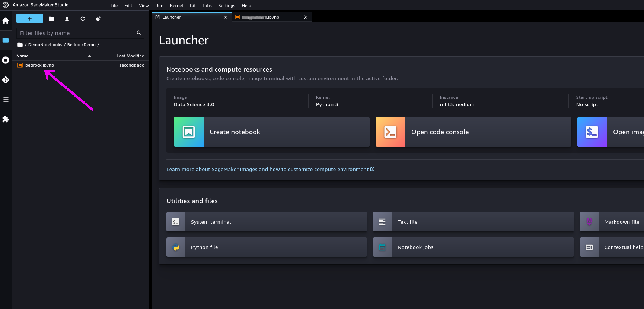The image size is (644, 309).
Task: Navigate to BedrockDemo in the breadcrumb
Action: [81, 45]
